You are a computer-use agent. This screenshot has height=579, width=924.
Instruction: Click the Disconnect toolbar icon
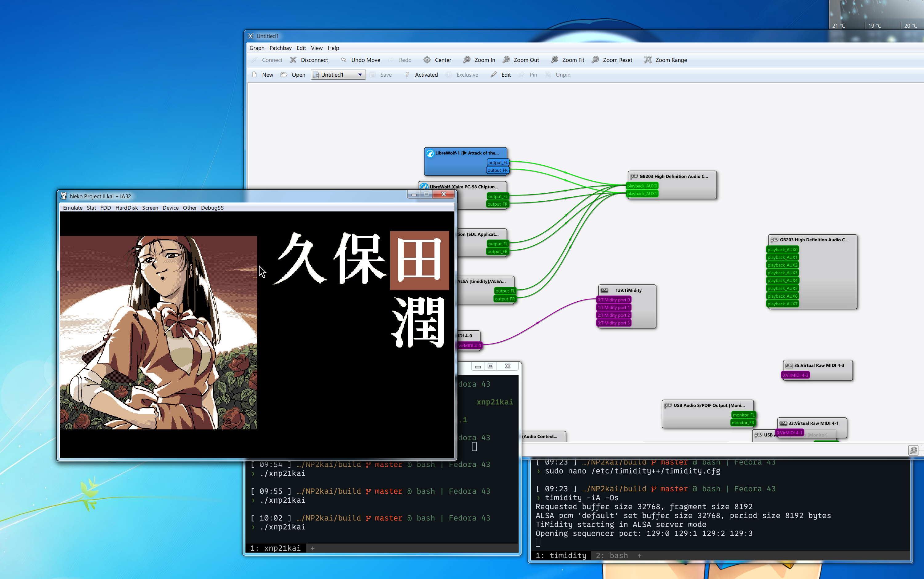pyautogui.click(x=293, y=60)
